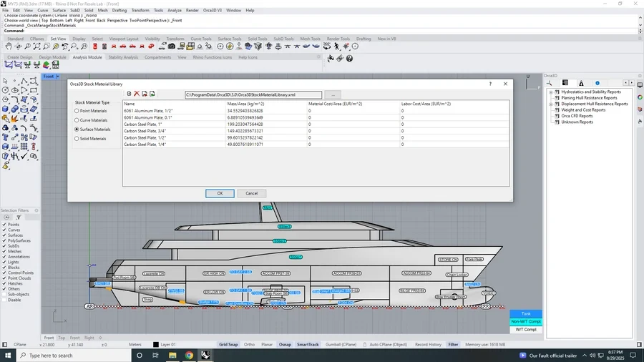Select the Point Materials radio button

point(77,111)
